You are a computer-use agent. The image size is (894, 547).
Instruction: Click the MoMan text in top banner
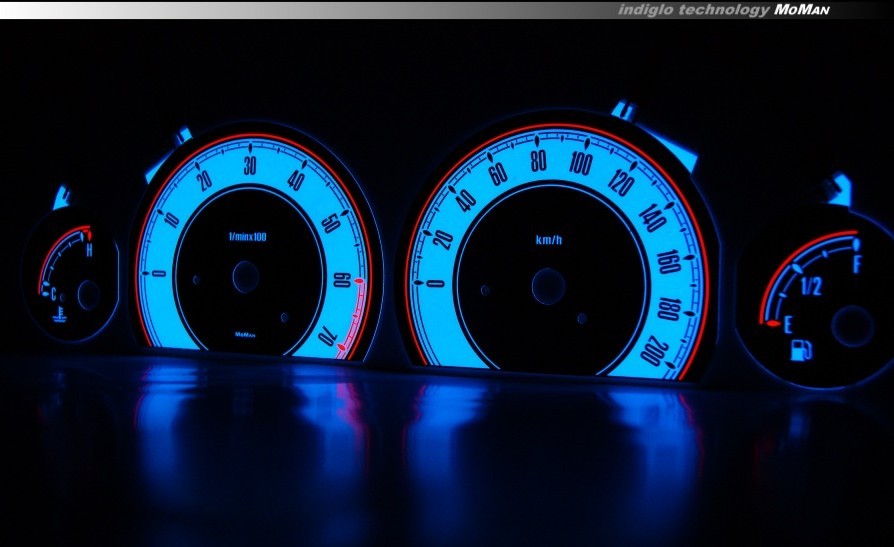pyautogui.click(x=802, y=9)
